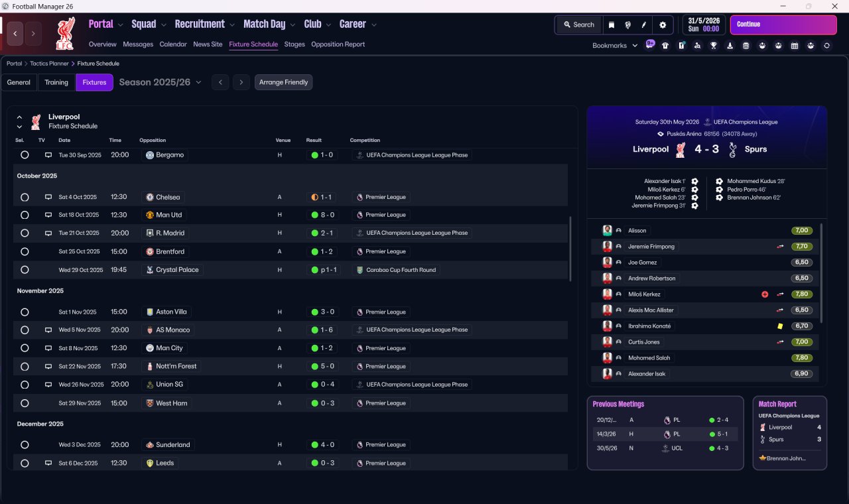Switch to the General tab
Viewport: 849px width, 504px height.
(x=19, y=82)
